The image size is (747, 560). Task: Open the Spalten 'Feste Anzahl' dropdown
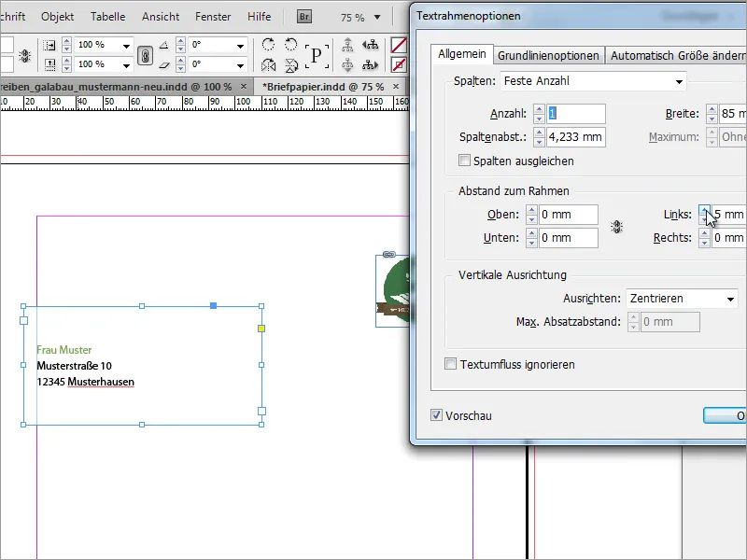click(593, 81)
